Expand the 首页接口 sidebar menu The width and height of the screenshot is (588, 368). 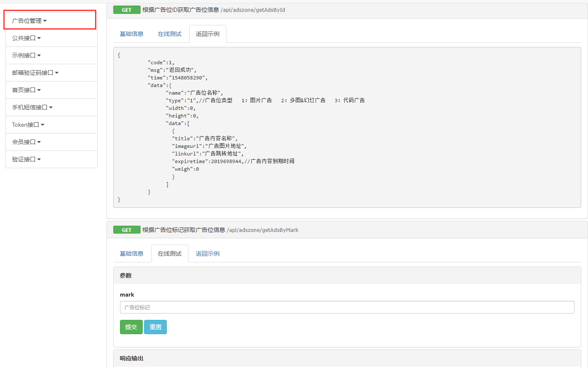point(52,90)
